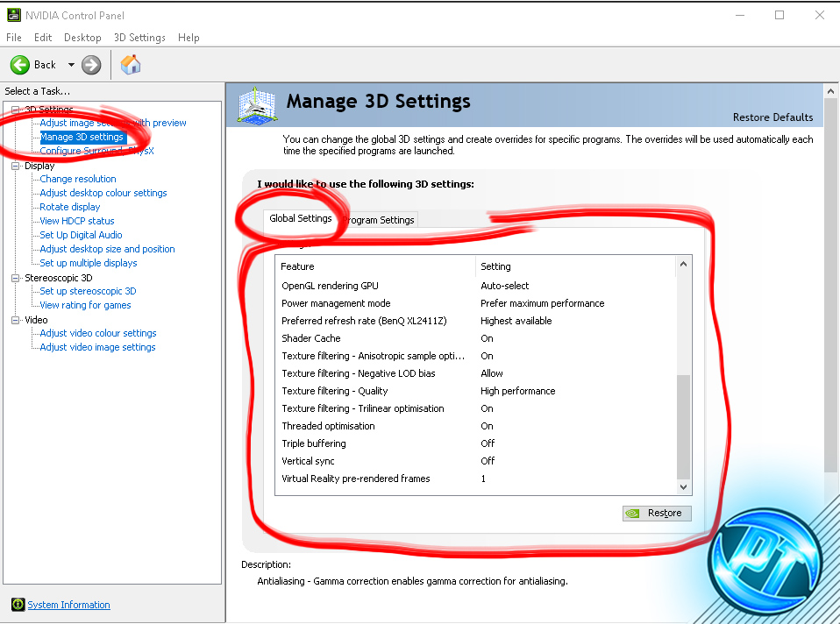Image resolution: width=840 pixels, height=624 pixels.
Task: Switch to the Program Settings tab
Action: coord(378,220)
